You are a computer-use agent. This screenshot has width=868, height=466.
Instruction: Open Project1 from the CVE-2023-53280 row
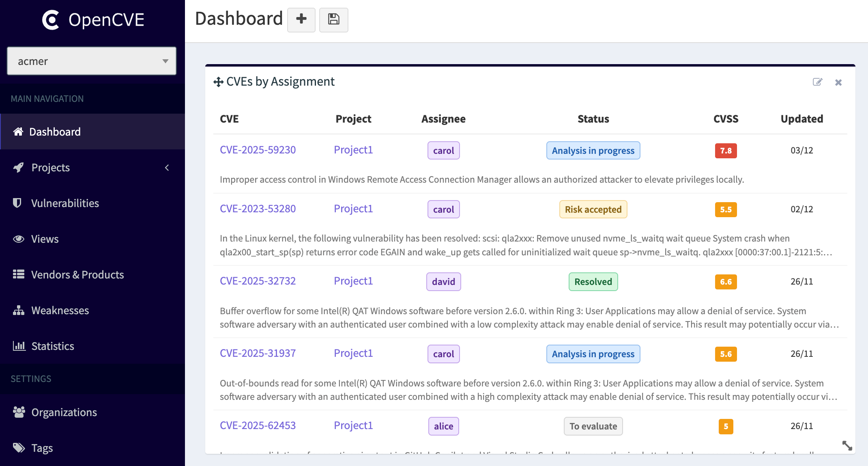click(x=353, y=208)
